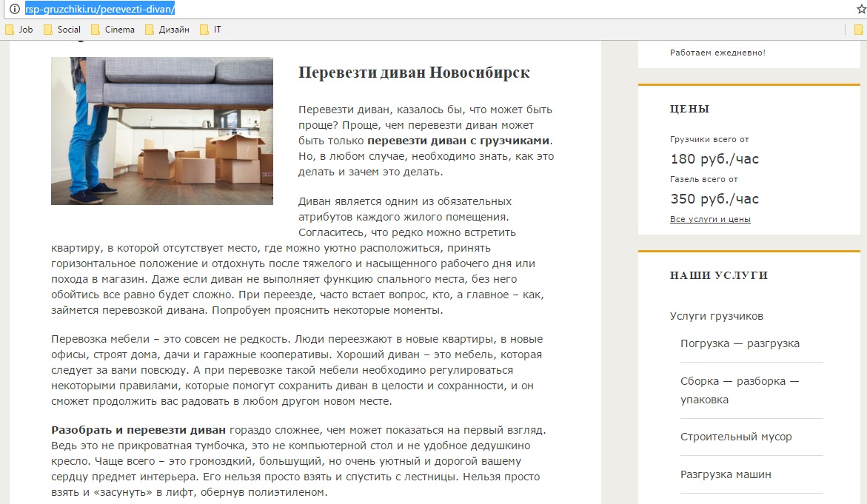Click the 'НАШИ УСЛУГИ' sidebar heading
867x504 pixels.
click(x=719, y=275)
